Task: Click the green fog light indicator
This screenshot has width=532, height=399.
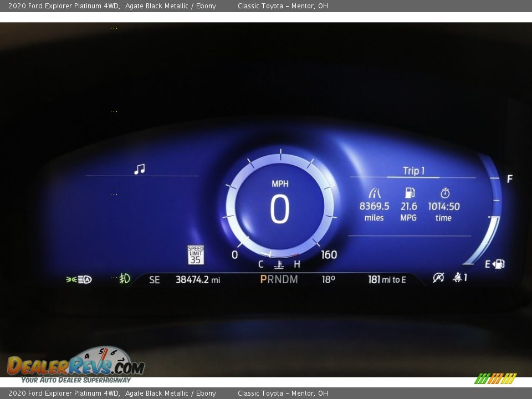Action: tap(124, 279)
